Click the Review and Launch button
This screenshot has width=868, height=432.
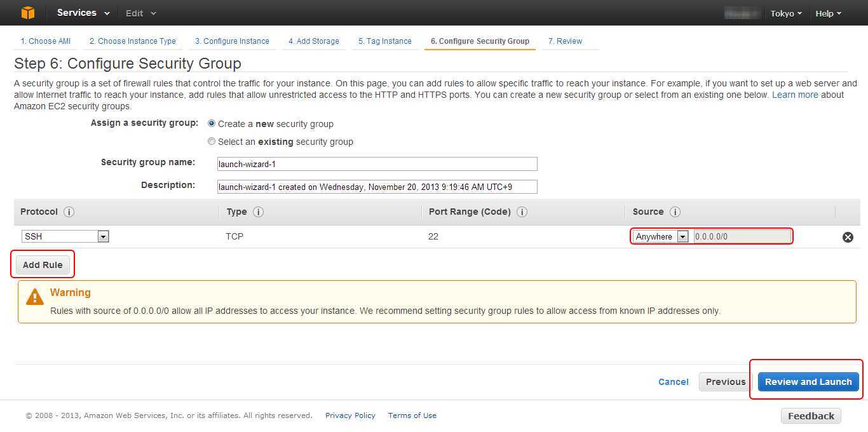tap(808, 382)
